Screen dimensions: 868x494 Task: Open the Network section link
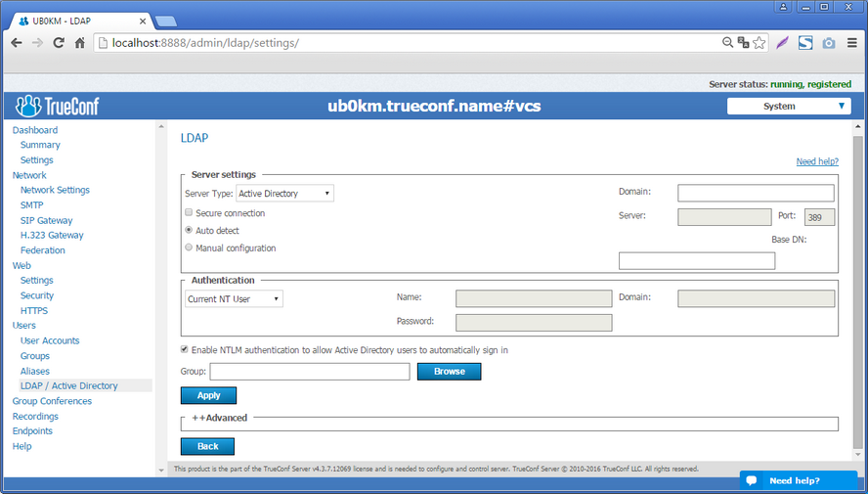tap(29, 175)
